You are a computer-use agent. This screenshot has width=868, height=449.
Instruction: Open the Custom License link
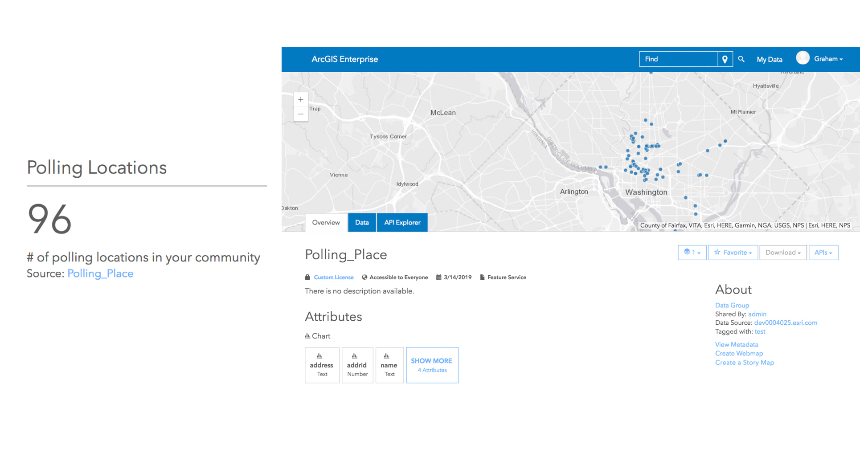pyautogui.click(x=334, y=278)
